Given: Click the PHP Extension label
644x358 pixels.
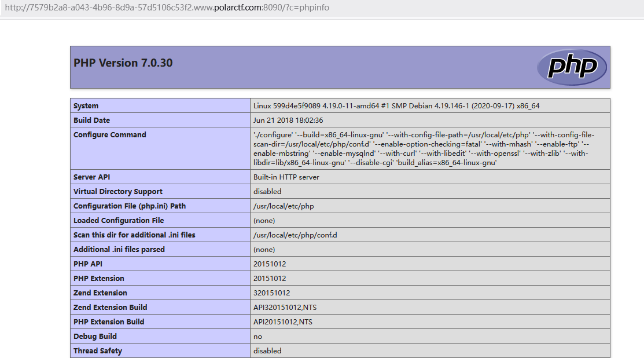Looking at the screenshot, I should 98,278.
